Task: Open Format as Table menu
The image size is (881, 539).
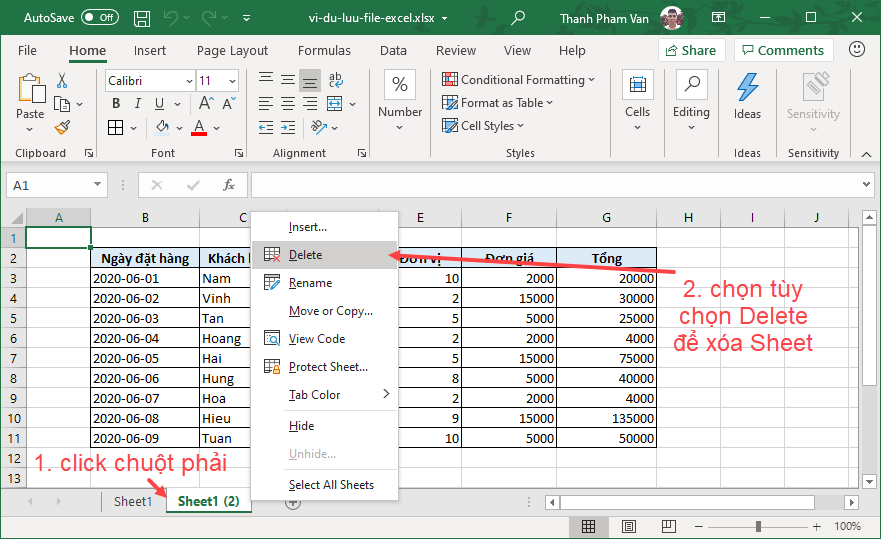Action: tap(497, 103)
